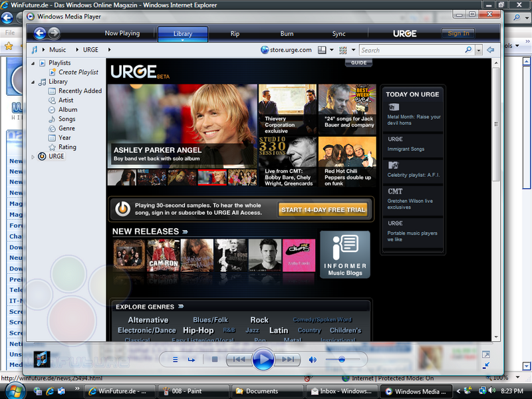Click the Sign In button
This screenshot has height=399, width=532.
pos(458,33)
